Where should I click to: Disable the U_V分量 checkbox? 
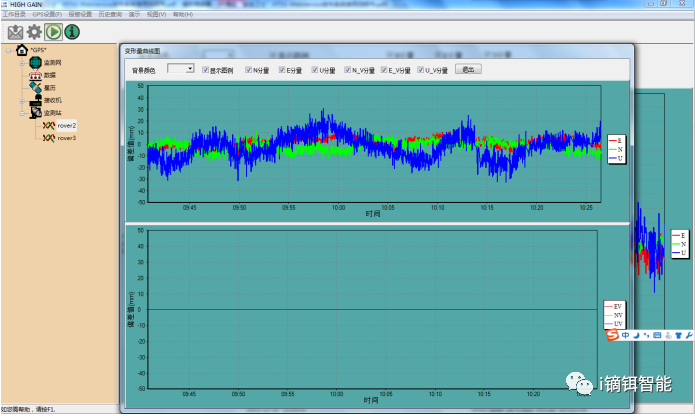pos(421,70)
